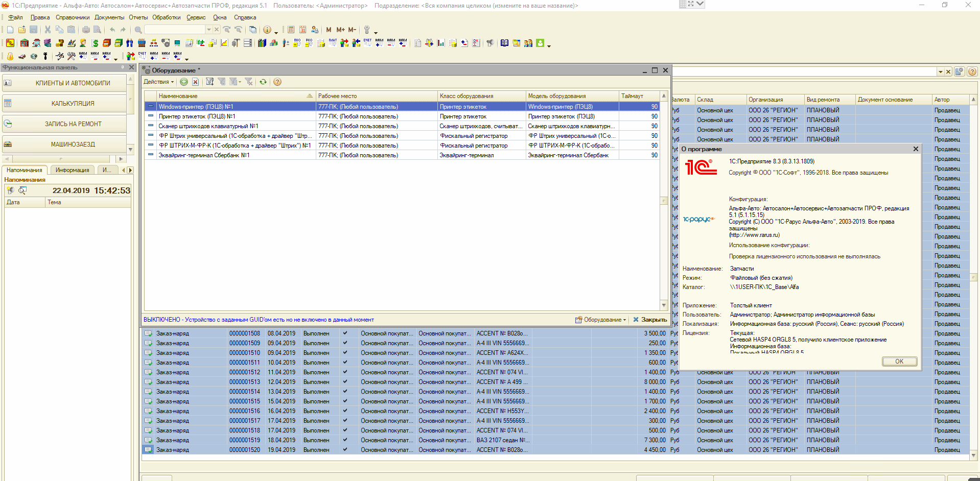Add new equipment with green plus icon
980x481 pixels.
(184, 82)
